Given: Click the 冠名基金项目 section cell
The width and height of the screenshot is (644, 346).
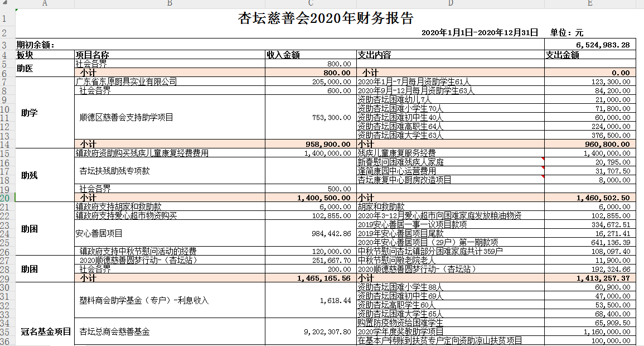Looking at the screenshot, I should (x=45, y=331).
